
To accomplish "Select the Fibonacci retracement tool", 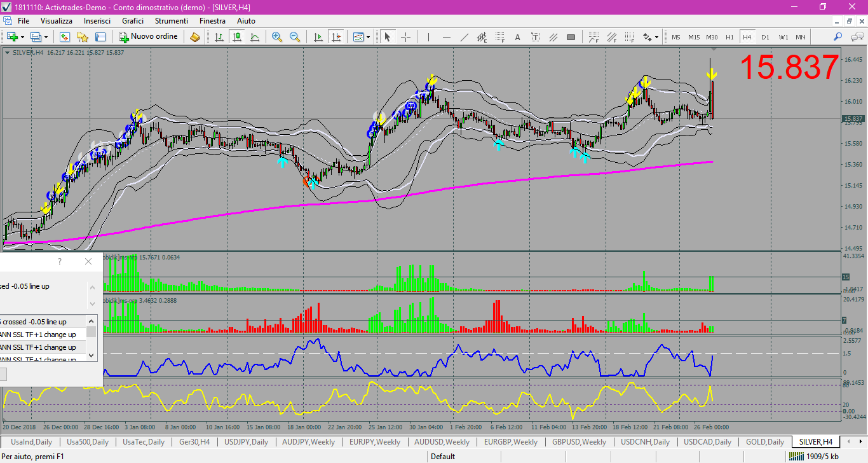I will (499, 37).
